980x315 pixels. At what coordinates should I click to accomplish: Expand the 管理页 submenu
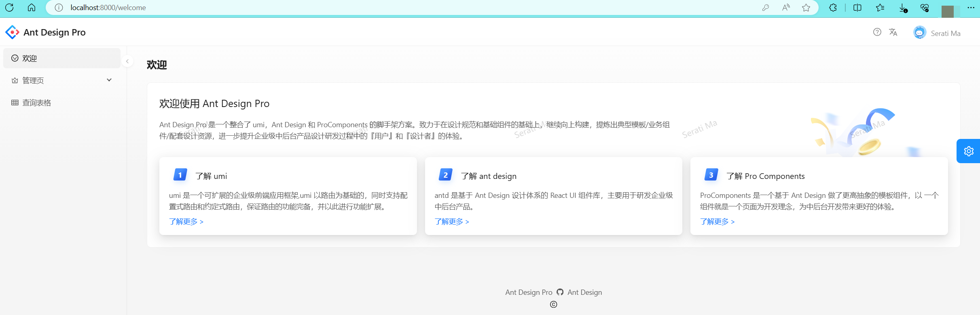(62, 80)
